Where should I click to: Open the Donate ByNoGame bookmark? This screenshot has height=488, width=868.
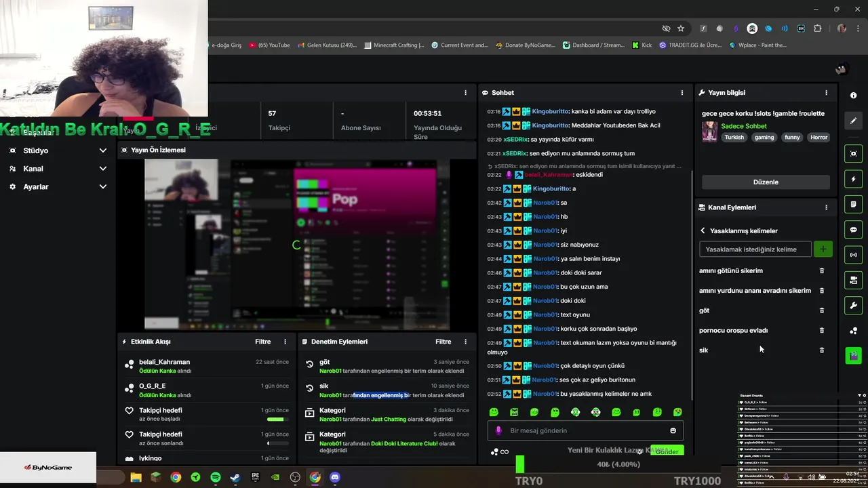click(526, 45)
